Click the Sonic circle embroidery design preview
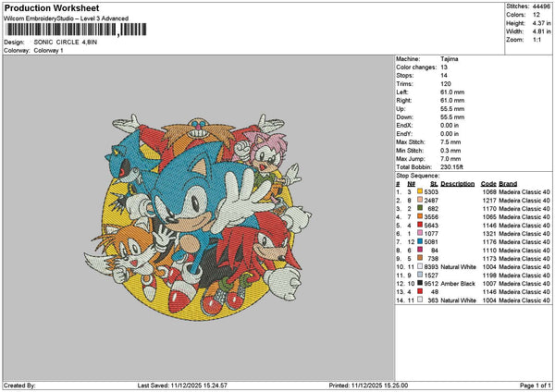Image resolution: width=555 pixels, height=392 pixels. coord(198,216)
